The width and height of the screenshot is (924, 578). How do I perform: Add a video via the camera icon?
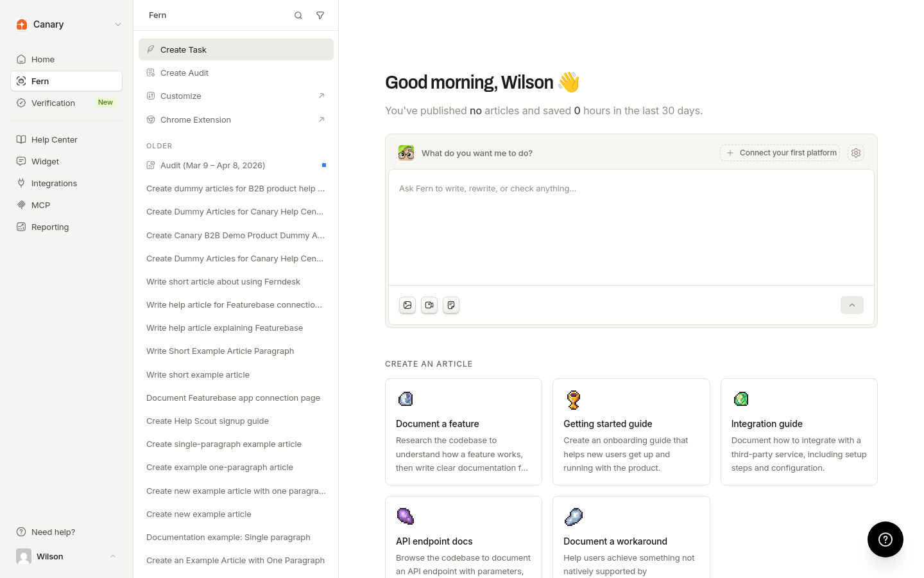click(x=429, y=305)
